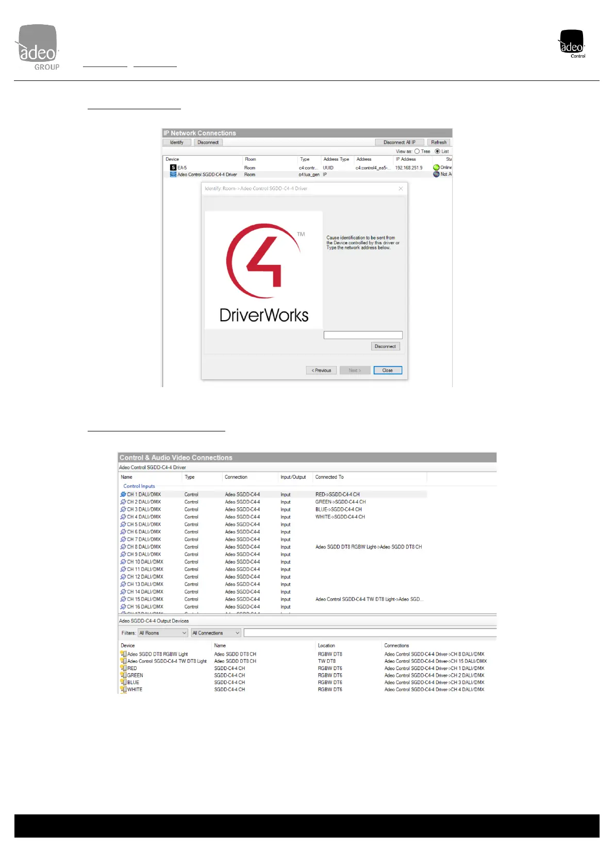Click WHITE->SGDD-C4-4 CH connected entry
Image resolution: width=614 pixels, height=868 pixels.
click(x=340, y=517)
